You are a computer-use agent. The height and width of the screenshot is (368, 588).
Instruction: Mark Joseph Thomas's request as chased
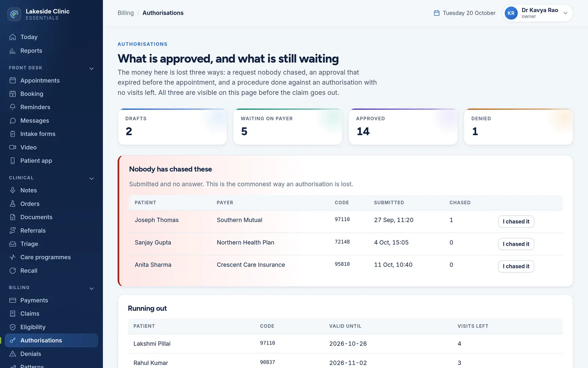pos(516,222)
